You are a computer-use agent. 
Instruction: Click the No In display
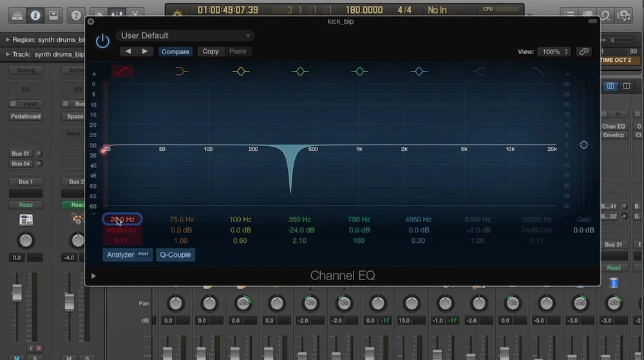click(x=437, y=10)
